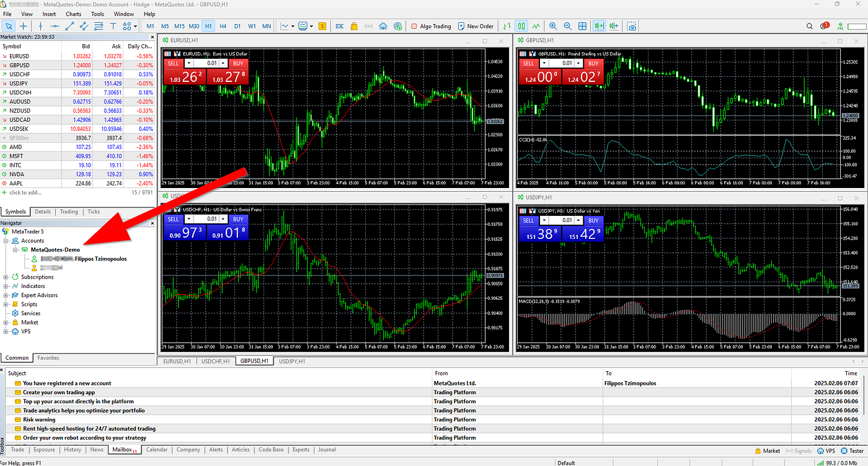Click 'click to add...' symbol field

pyautogui.click(x=24, y=192)
